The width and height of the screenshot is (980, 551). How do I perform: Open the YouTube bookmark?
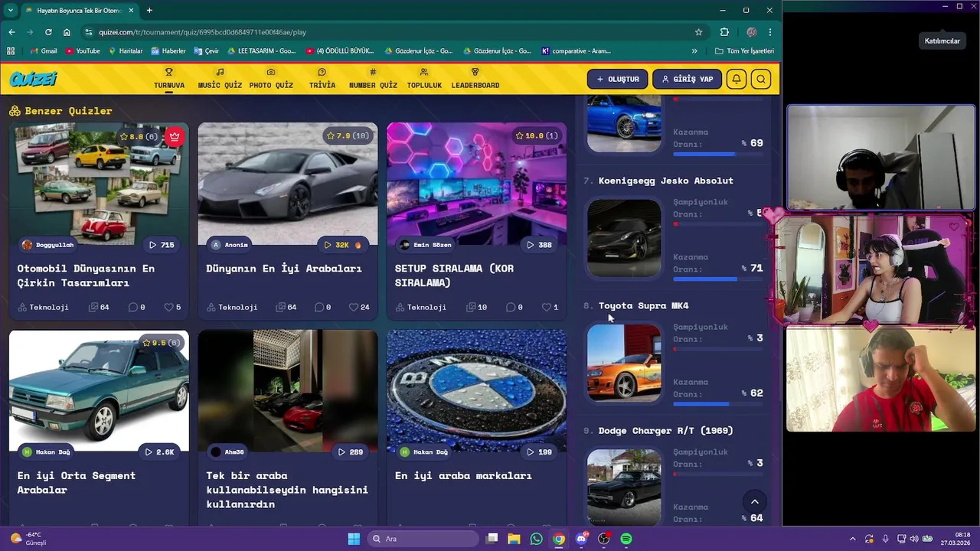pyautogui.click(x=83, y=51)
